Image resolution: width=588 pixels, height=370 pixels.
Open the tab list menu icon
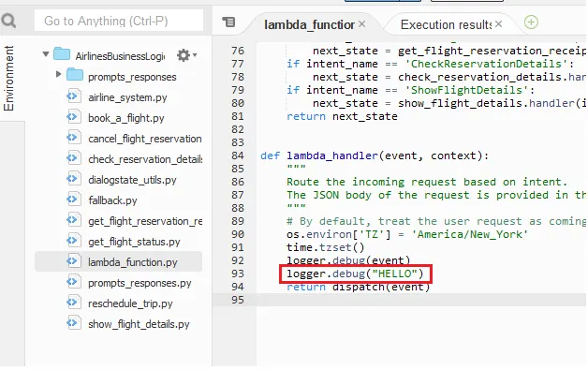click(228, 22)
